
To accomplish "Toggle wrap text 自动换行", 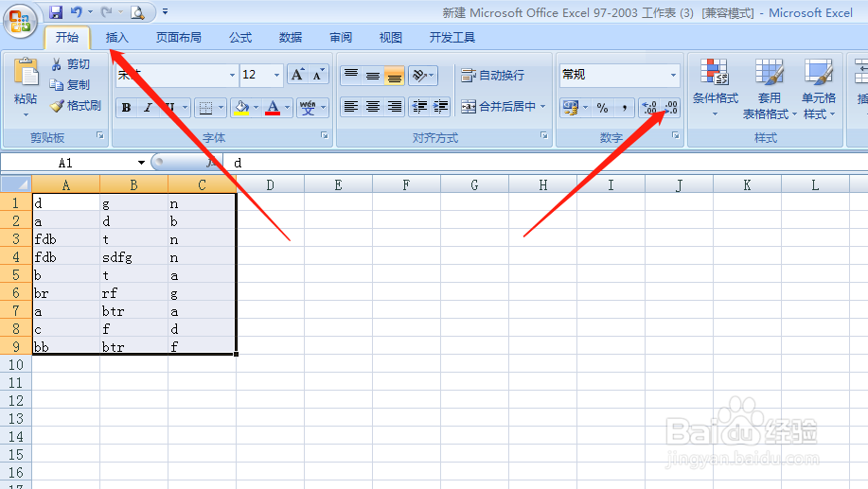I will point(492,75).
